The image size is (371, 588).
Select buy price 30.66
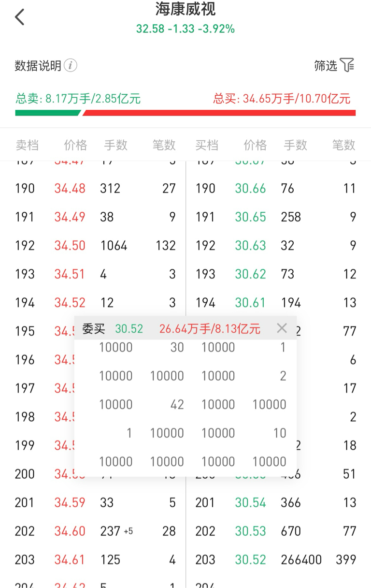tap(250, 189)
